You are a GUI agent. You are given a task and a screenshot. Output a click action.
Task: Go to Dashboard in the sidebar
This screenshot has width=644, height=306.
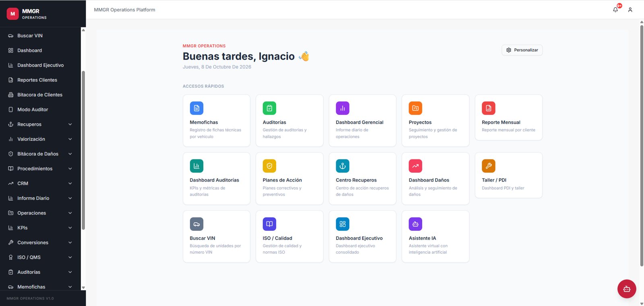(x=40, y=50)
